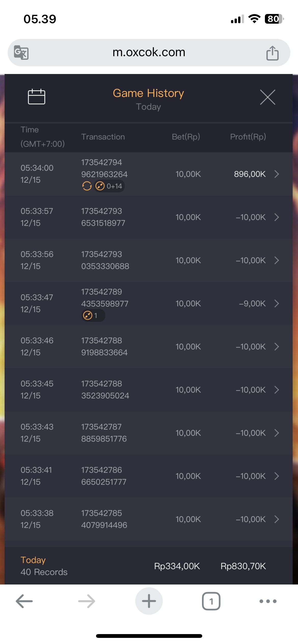Viewport: 298px width, 644px height.
Task: Tap the translate page icon
Action: pyautogui.click(x=21, y=52)
